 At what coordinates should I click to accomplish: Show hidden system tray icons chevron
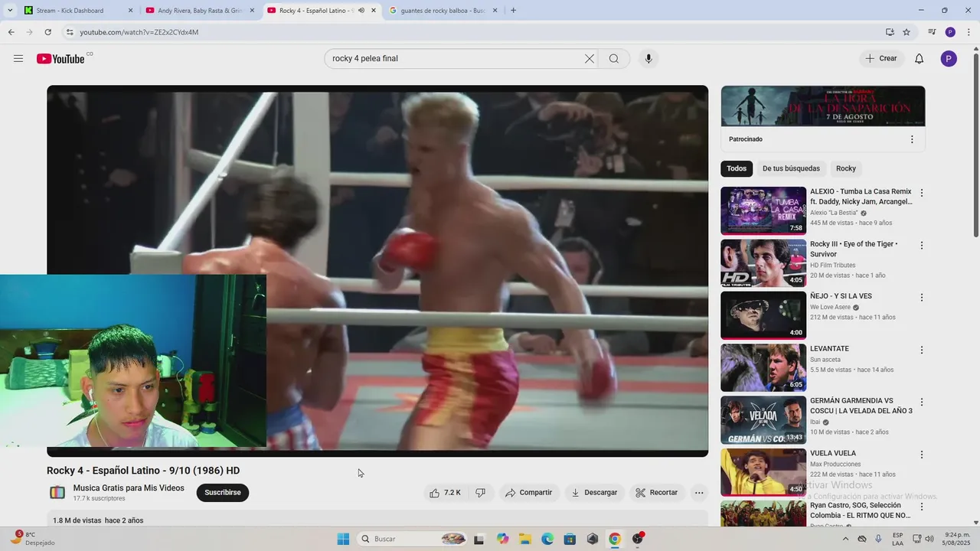pos(846,539)
